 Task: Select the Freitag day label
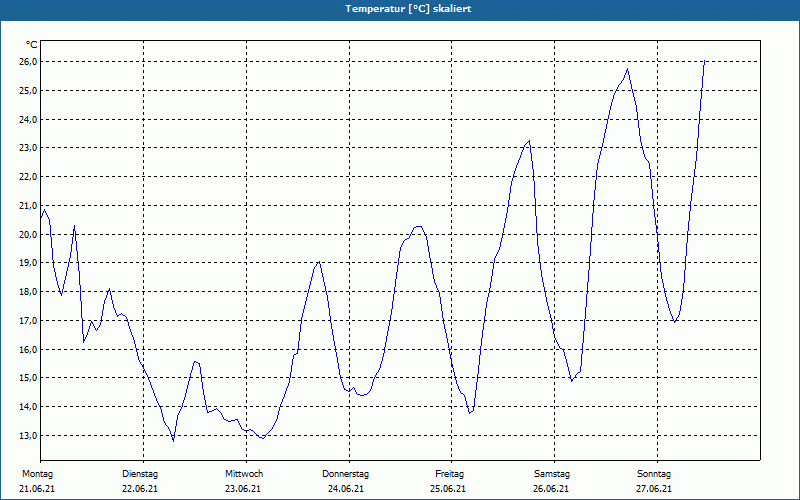[449, 474]
